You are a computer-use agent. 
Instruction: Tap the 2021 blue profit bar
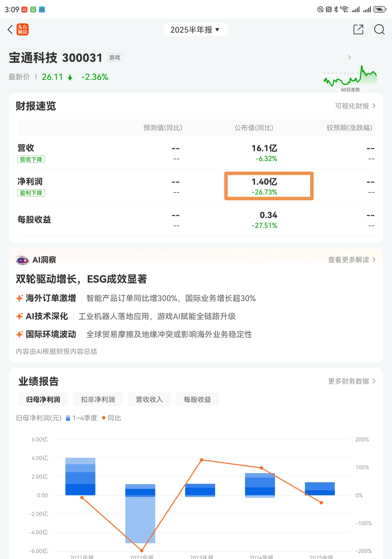(80, 476)
